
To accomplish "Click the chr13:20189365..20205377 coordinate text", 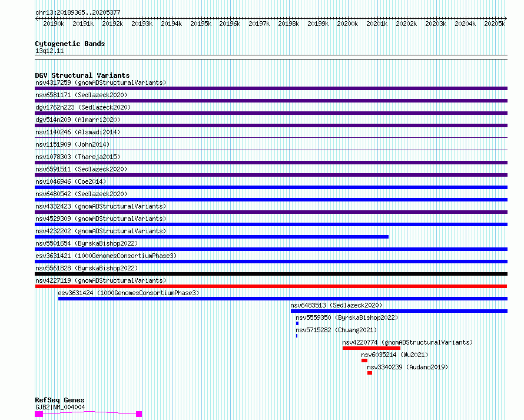I will tap(78, 12).
